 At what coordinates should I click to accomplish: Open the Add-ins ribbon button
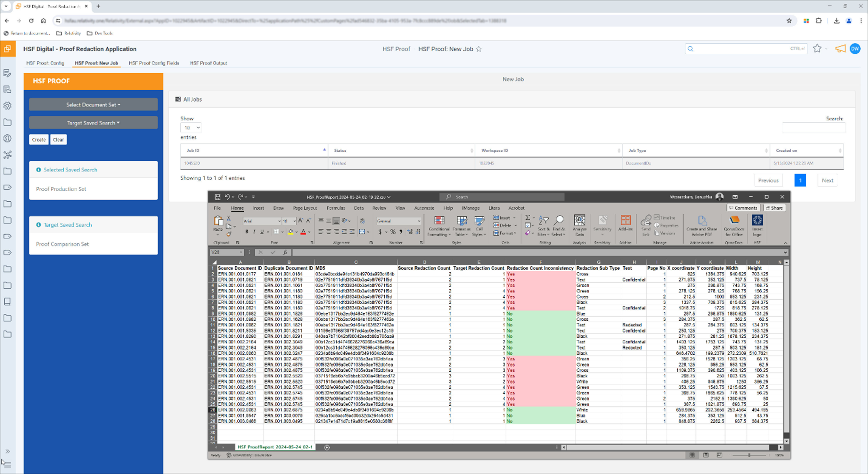tap(625, 221)
